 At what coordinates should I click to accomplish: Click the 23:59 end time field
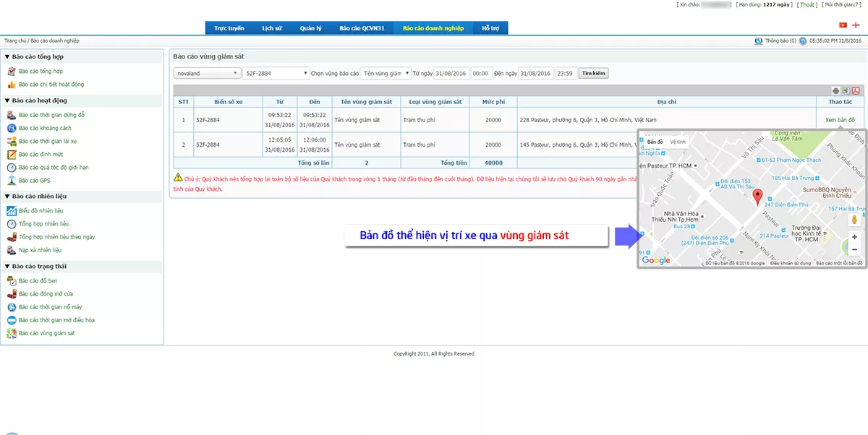(566, 73)
